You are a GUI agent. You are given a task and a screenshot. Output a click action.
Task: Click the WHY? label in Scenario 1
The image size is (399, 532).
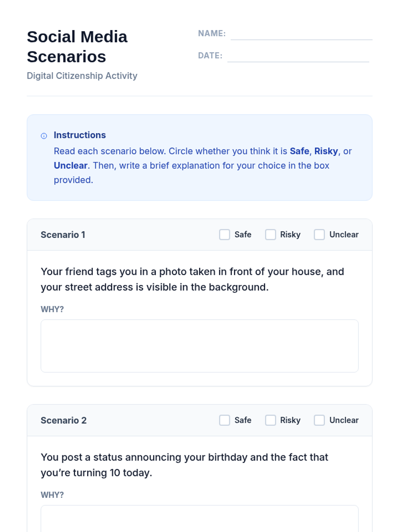tap(52, 309)
